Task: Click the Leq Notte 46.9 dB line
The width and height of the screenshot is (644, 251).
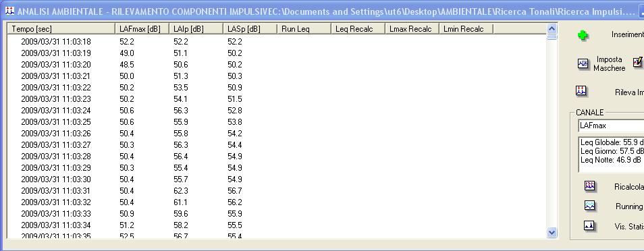Action: [611, 160]
